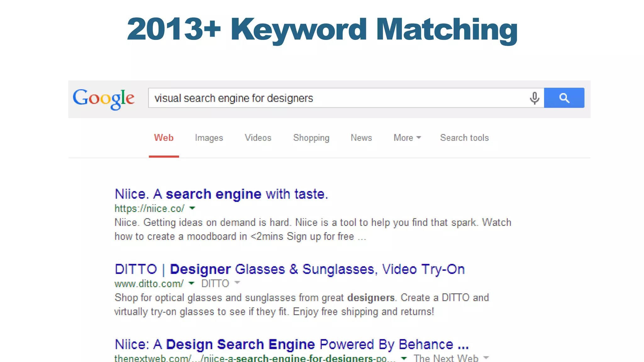
Task: Open the Shopping tab
Action: coord(311,138)
